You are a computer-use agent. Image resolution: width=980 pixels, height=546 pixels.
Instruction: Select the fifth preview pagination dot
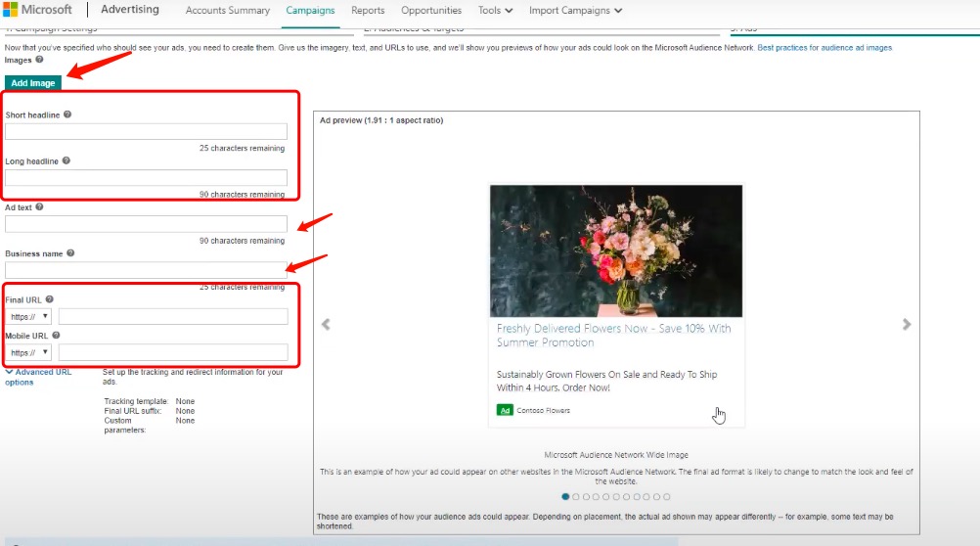[x=606, y=497]
